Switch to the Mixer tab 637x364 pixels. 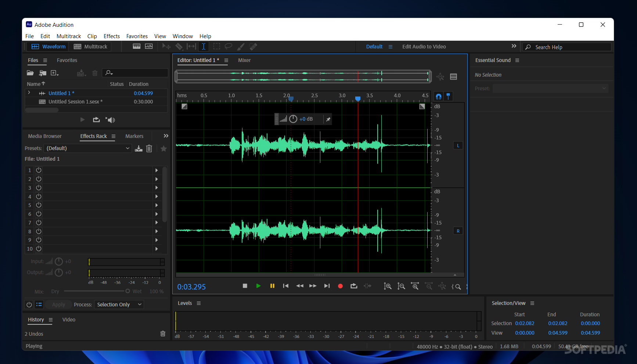click(244, 60)
